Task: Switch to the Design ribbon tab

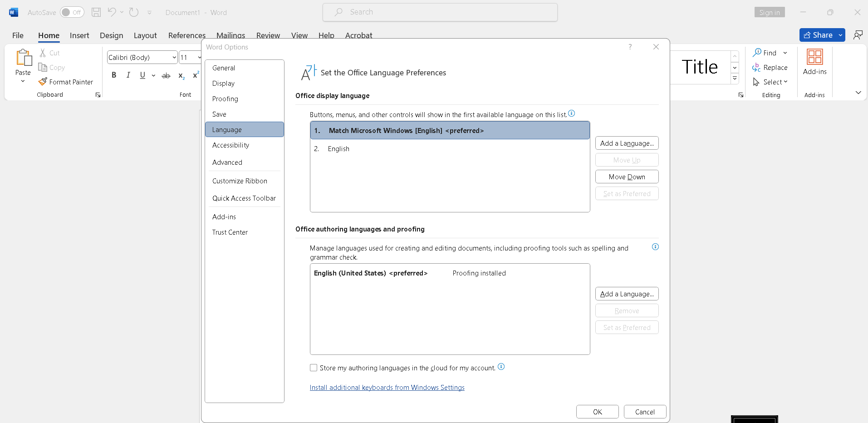Action: [x=111, y=35]
